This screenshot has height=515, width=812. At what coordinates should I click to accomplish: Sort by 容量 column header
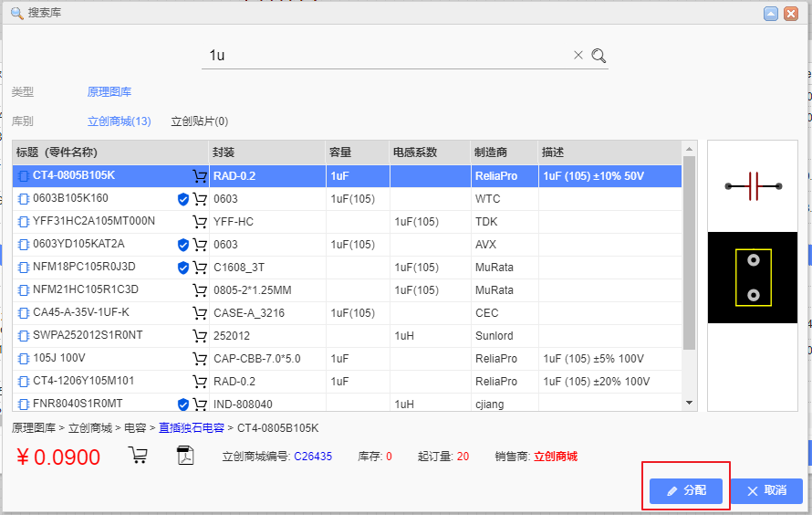(x=358, y=152)
